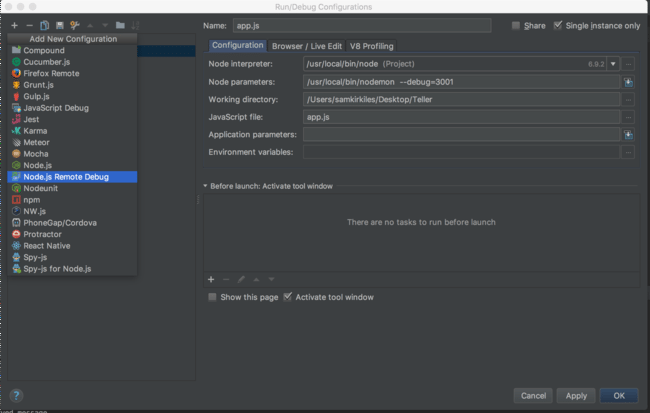Add a before-launch task with plus icon
Viewport: 650px width, 413px height.
[211, 279]
